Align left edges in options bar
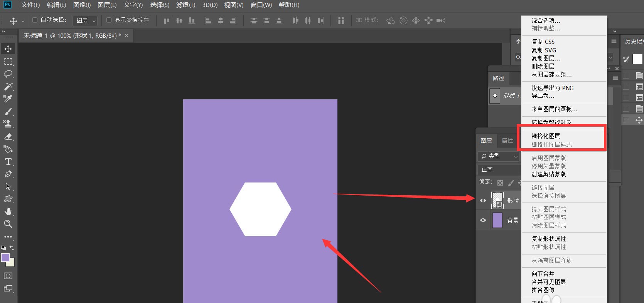Screen dimensions: 644x303 click(207, 21)
